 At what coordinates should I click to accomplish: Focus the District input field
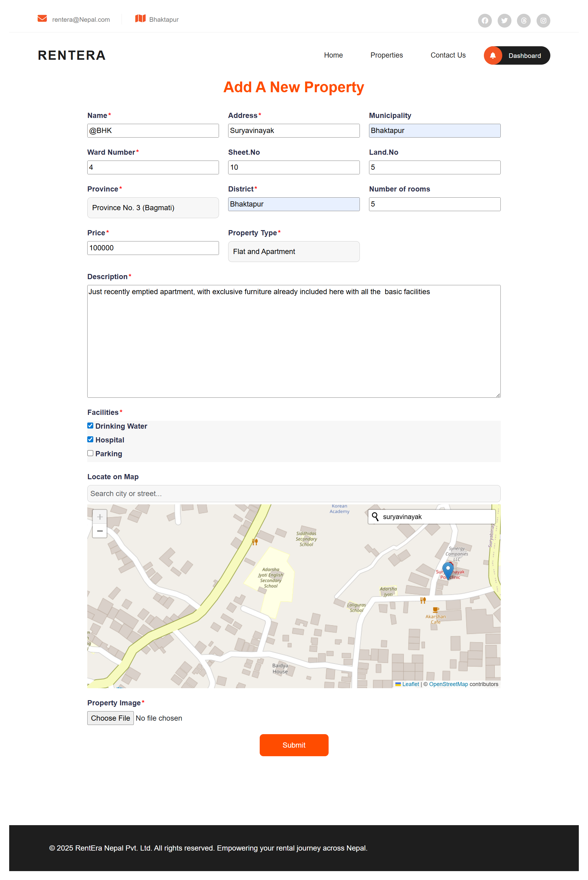294,204
